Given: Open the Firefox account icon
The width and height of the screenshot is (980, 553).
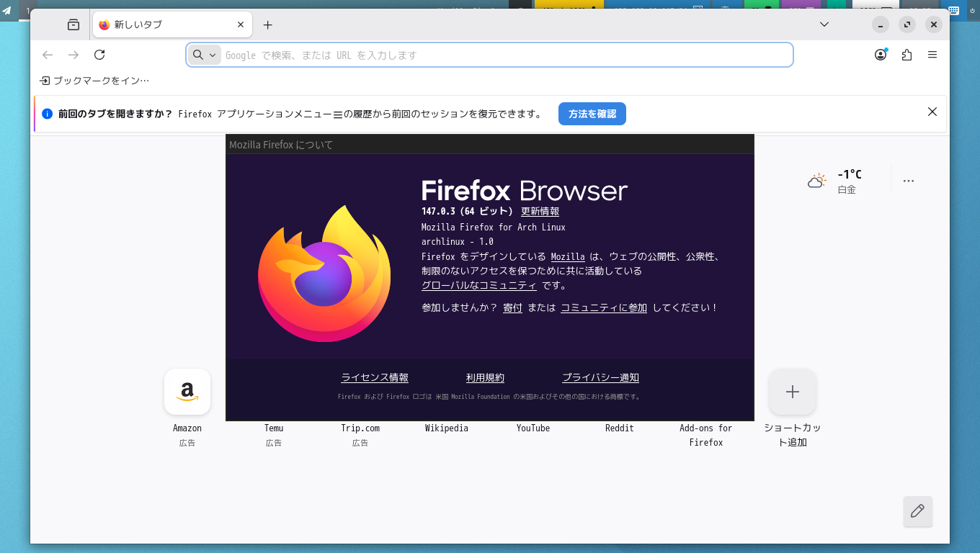Looking at the screenshot, I should coord(881,55).
